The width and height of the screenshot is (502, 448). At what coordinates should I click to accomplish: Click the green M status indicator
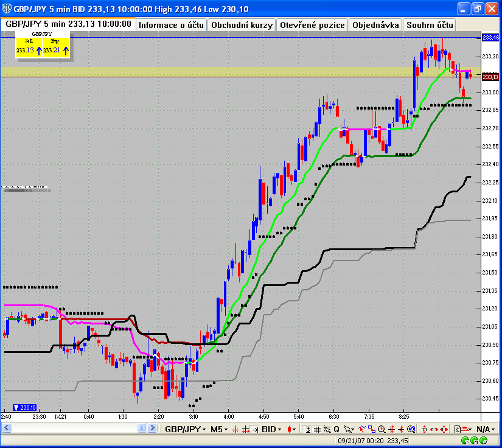coord(475,441)
